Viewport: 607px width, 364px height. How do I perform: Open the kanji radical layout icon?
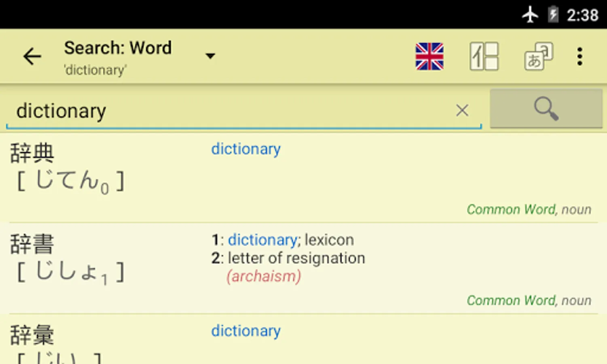coord(484,56)
